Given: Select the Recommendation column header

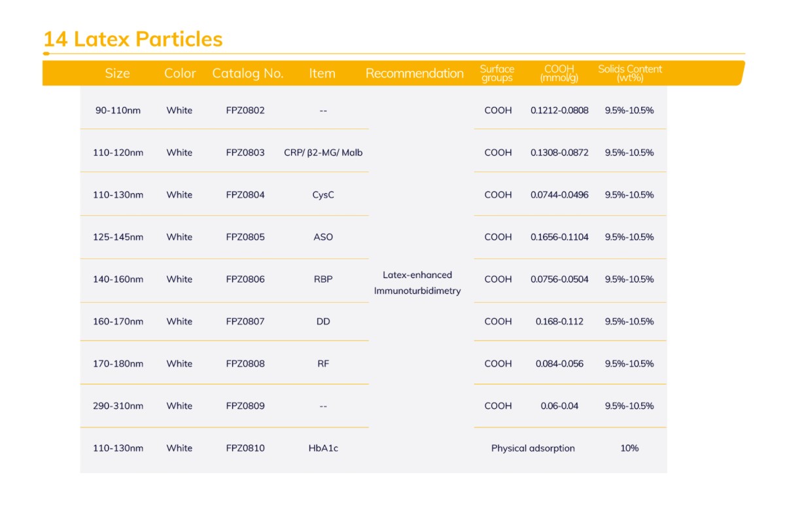Looking at the screenshot, I should (414, 73).
